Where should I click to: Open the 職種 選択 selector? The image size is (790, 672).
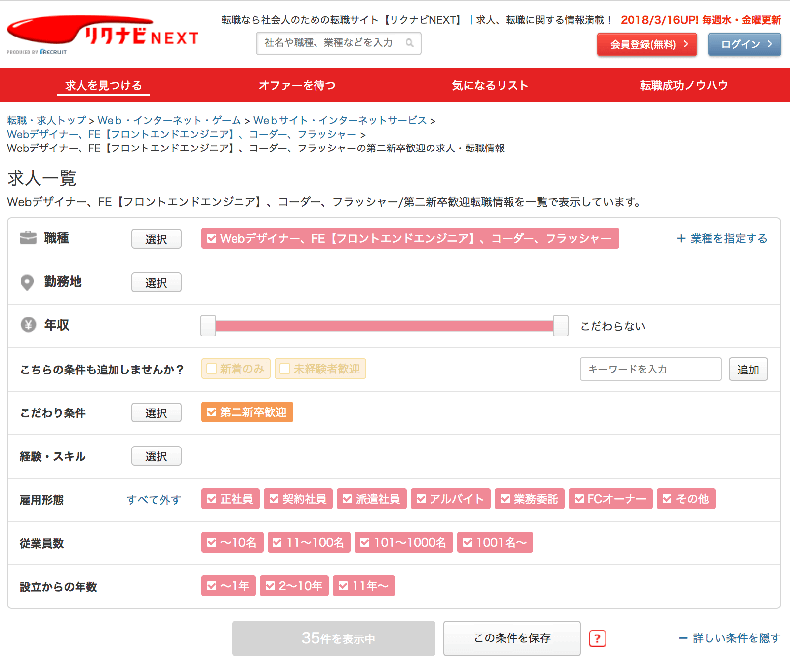[157, 239]
